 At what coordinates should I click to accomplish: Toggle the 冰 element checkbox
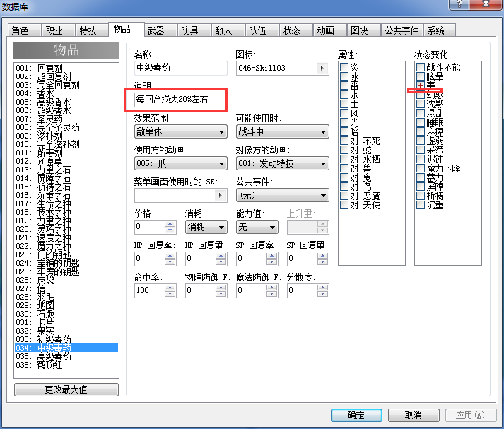pyautogui.click(x=344, y=76)
